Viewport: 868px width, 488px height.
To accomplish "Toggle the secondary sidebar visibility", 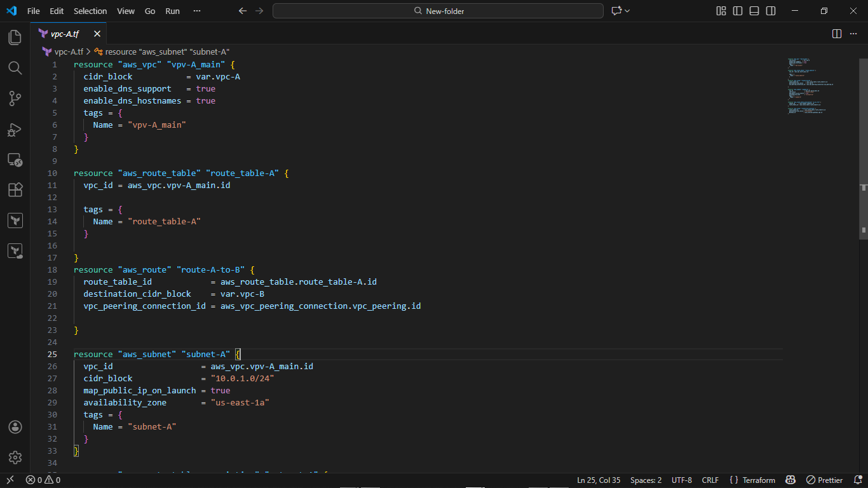I will point(770,11).
